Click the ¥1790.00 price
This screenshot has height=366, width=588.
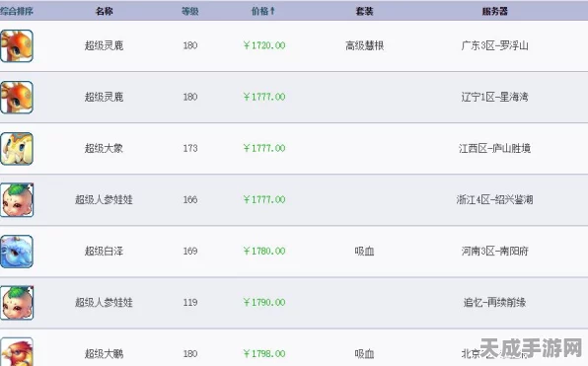(264, 302)
